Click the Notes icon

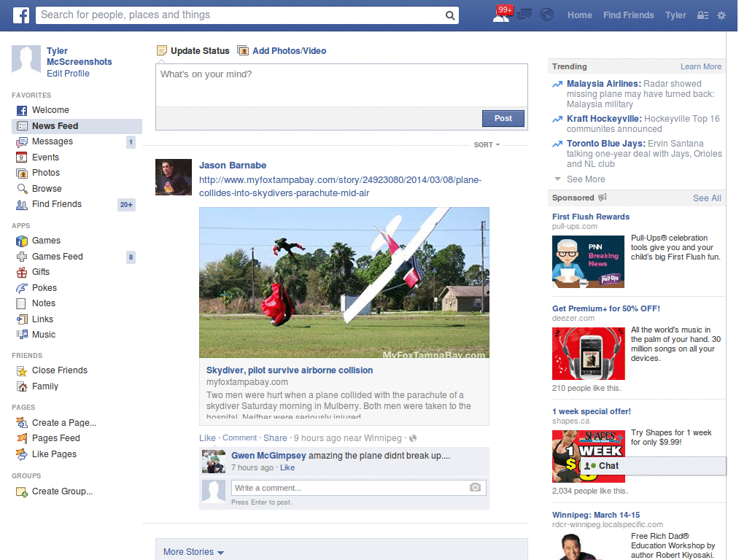(21, 304)
